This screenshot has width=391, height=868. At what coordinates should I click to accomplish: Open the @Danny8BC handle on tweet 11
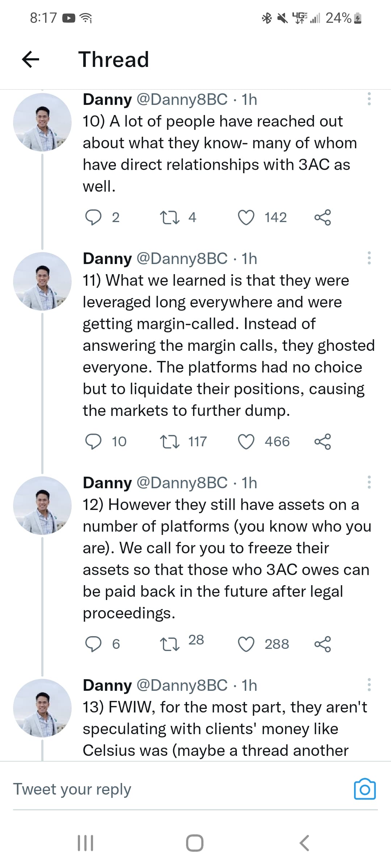click(x=182, y=259)
